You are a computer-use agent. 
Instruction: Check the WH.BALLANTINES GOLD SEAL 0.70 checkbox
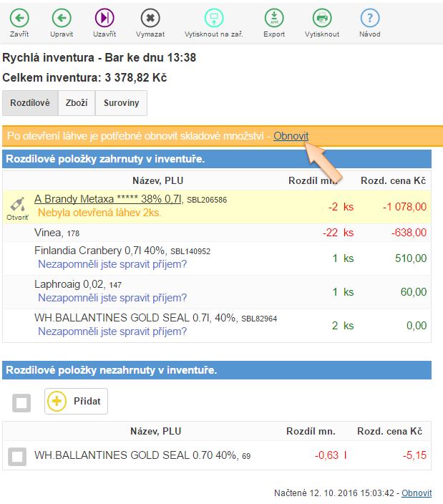click(18, 456)
